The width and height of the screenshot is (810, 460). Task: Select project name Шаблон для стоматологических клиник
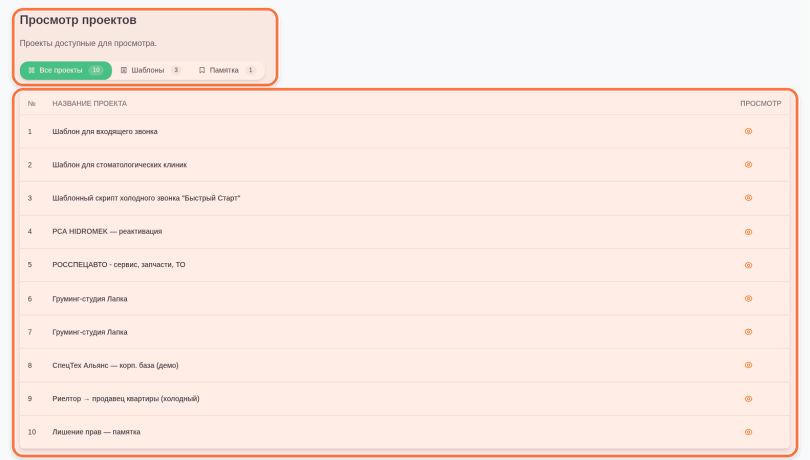[x=119, y=164]
